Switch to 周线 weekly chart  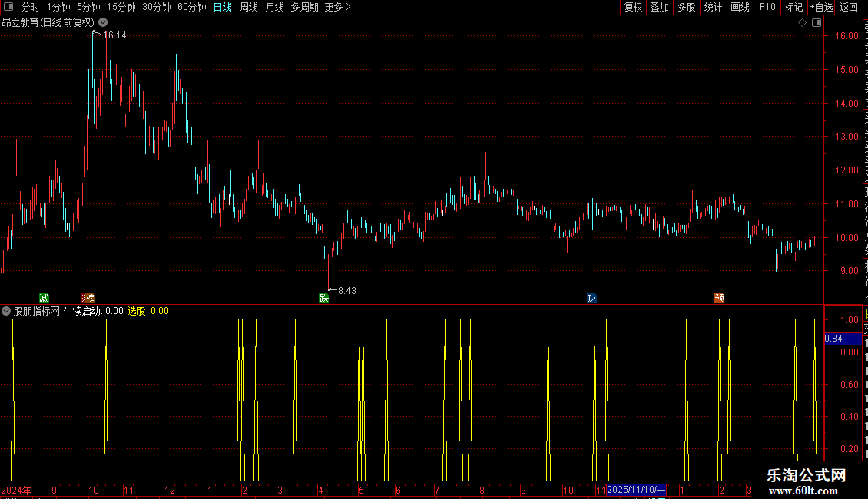249,7
